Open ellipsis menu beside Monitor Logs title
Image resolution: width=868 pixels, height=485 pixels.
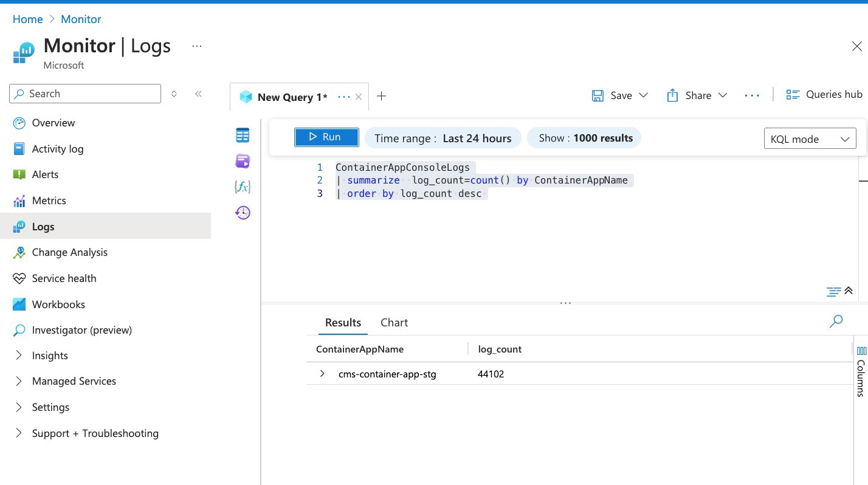197,46
